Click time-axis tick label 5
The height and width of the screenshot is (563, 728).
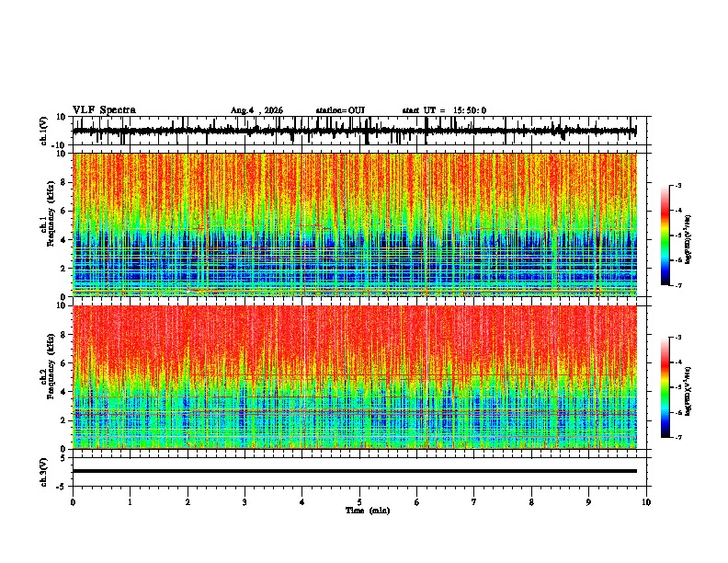pyautogui.click(x=359, y=502)
